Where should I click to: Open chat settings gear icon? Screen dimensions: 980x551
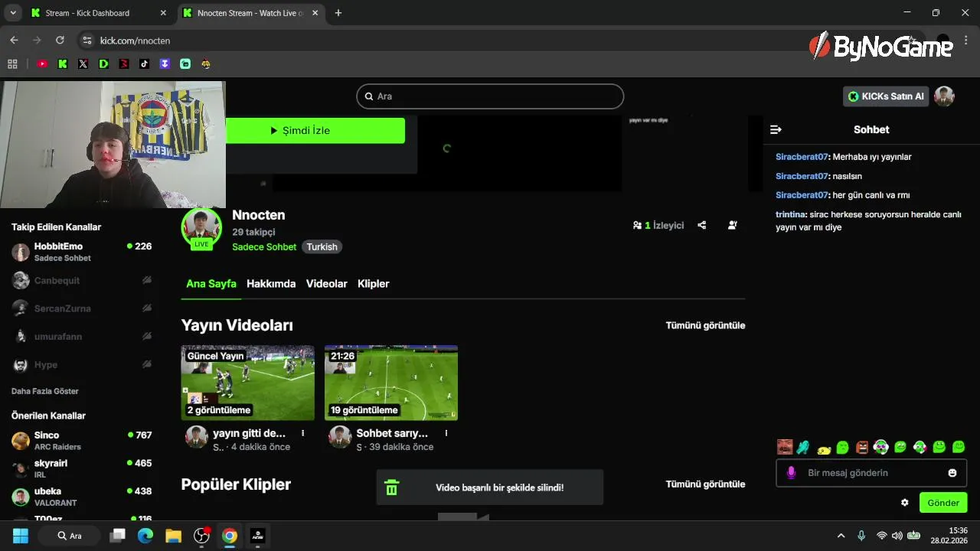[x=904, y=503]
